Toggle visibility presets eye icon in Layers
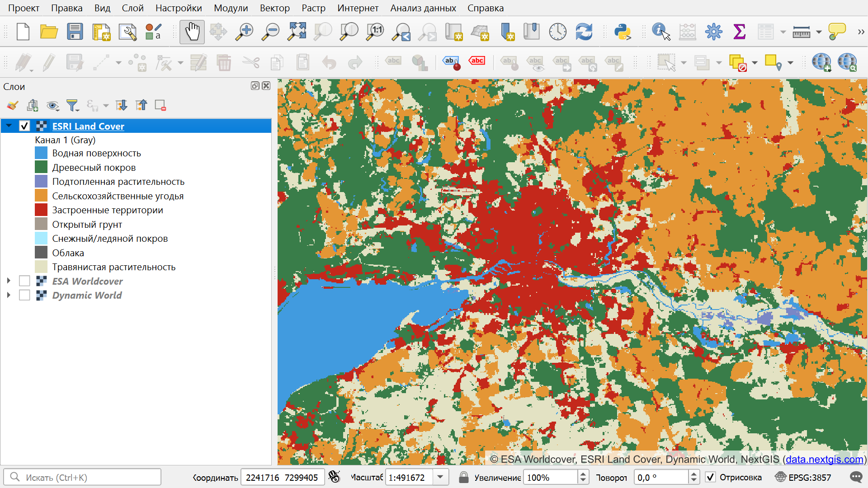868x488 pixels. coord(52,105)
